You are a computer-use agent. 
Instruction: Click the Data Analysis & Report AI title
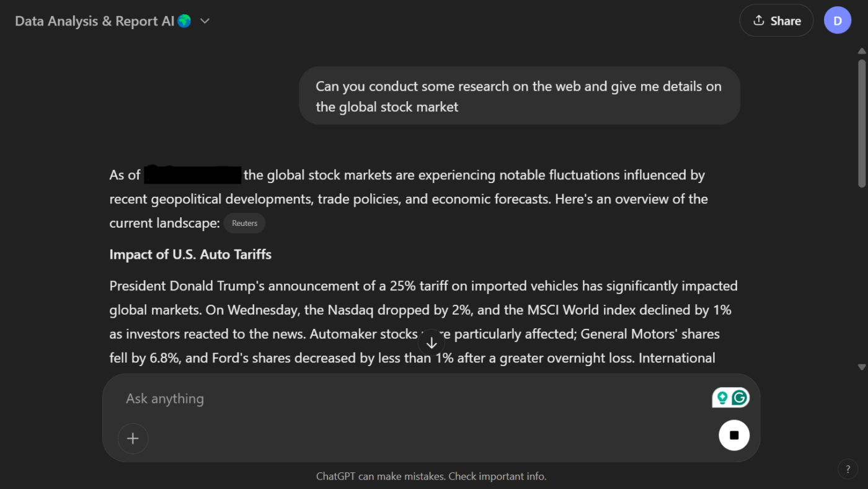94,21
